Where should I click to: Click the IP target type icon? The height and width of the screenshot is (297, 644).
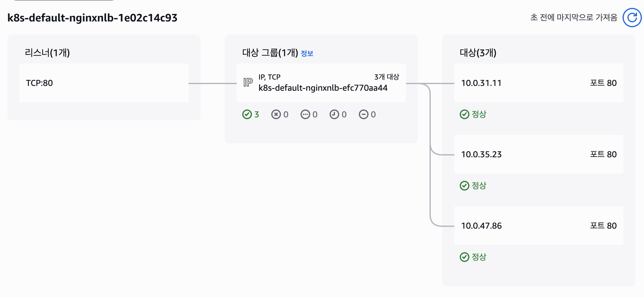tap(248, 82)
